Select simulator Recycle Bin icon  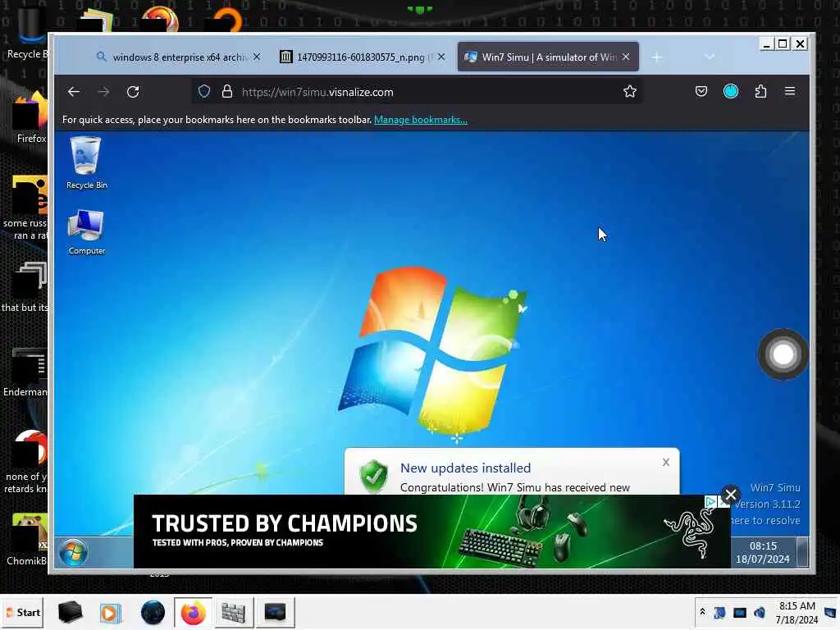[x=86, y=163]
